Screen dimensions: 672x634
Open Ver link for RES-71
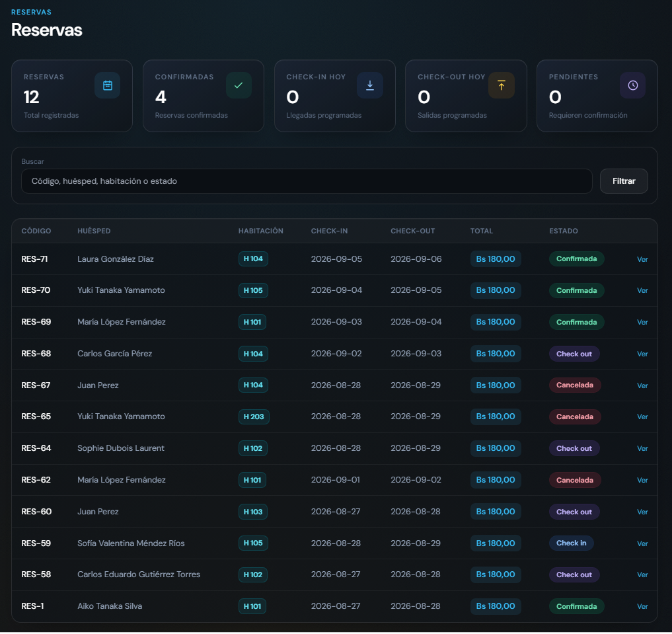642,259
